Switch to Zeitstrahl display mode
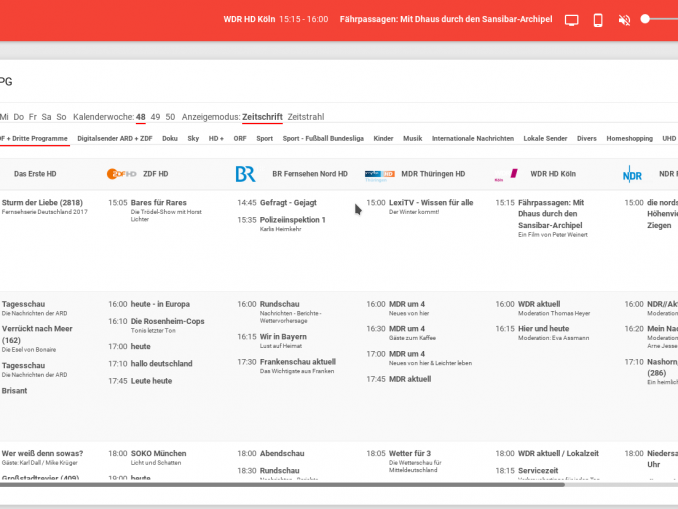Screen dimensions: 678x509 [306, 117]
